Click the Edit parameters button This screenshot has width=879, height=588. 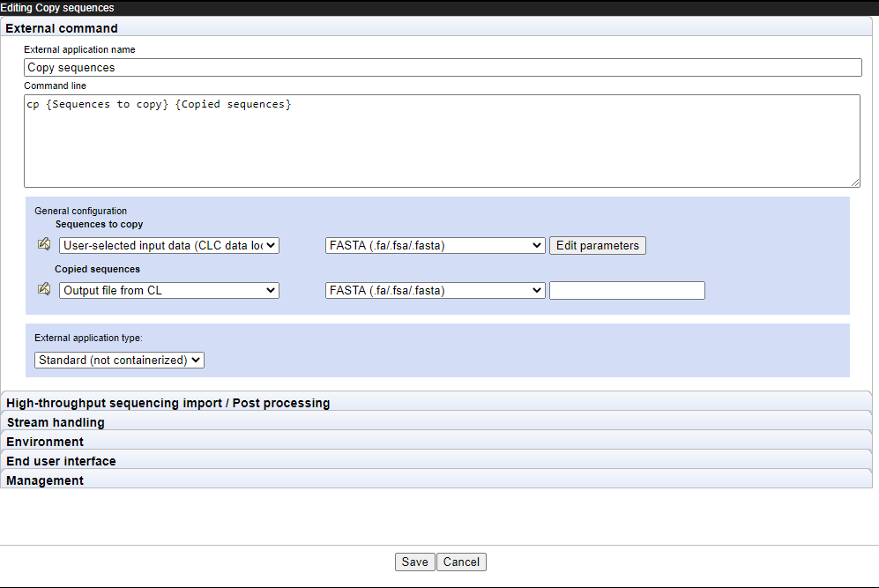597,245
